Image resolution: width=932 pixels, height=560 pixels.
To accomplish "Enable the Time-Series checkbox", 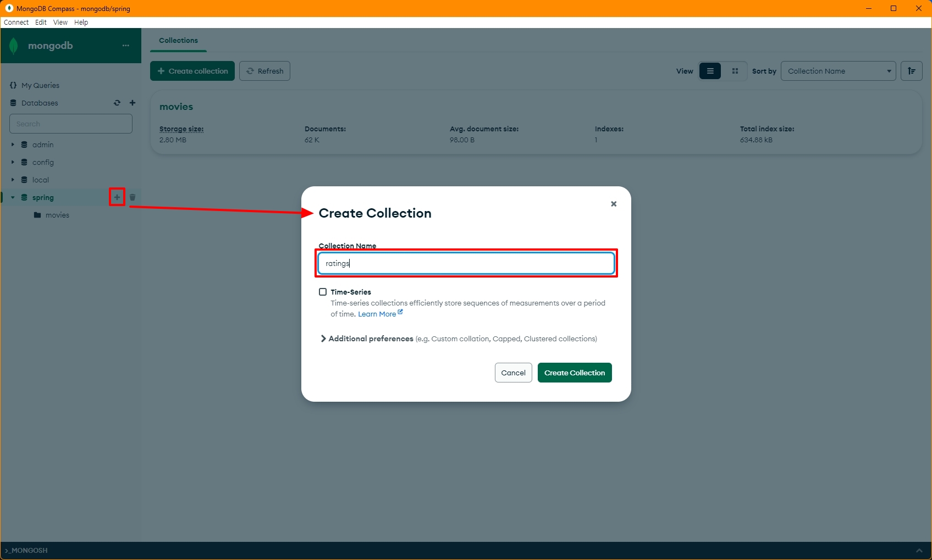I will (323, 292).
